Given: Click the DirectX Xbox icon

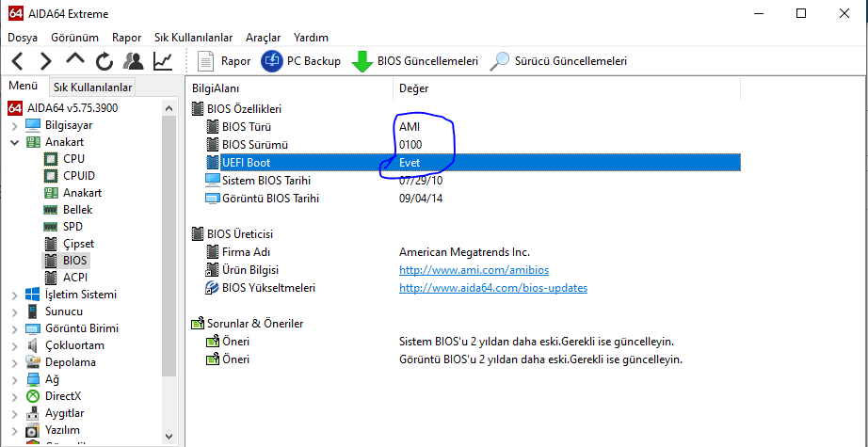Looking at the screenshot, I should tap(33, 397).
